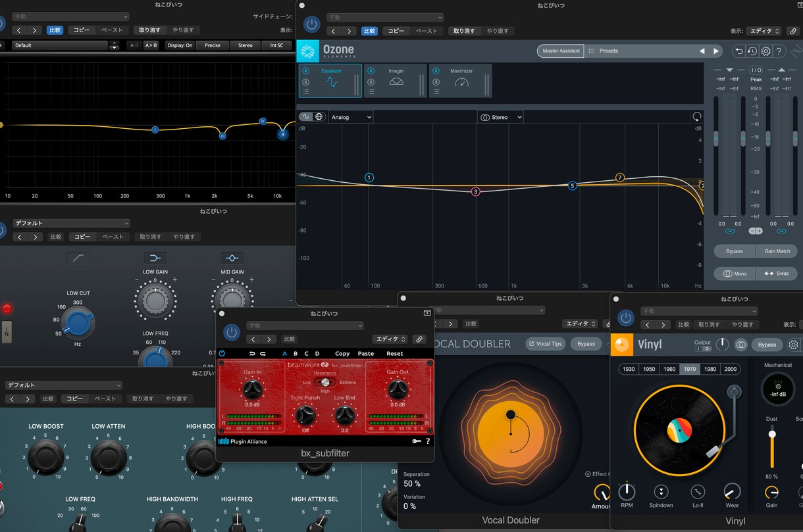The height and width of the screenshot is (532, 803).
Task: Select the Maximizer module icon in Ozone
Action: click(462, 82)
